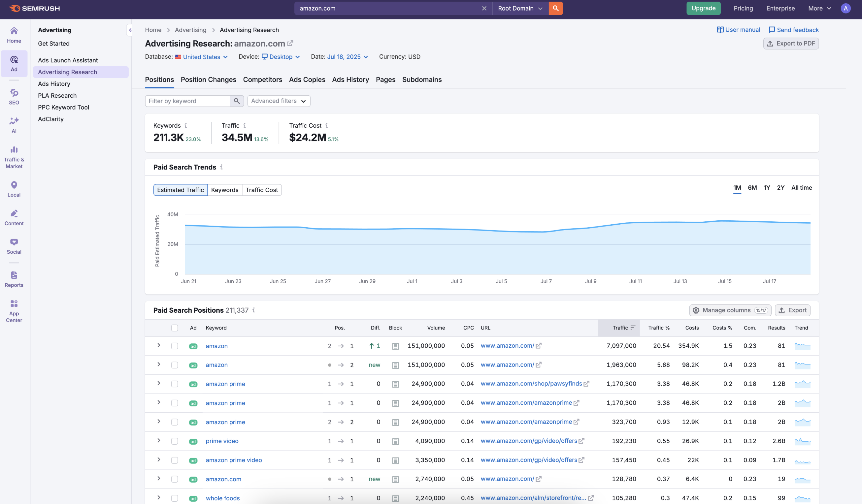This screenshot has height=504, width=862.
Task: Switch to Ads Copies tab
Action: [307, 80]
